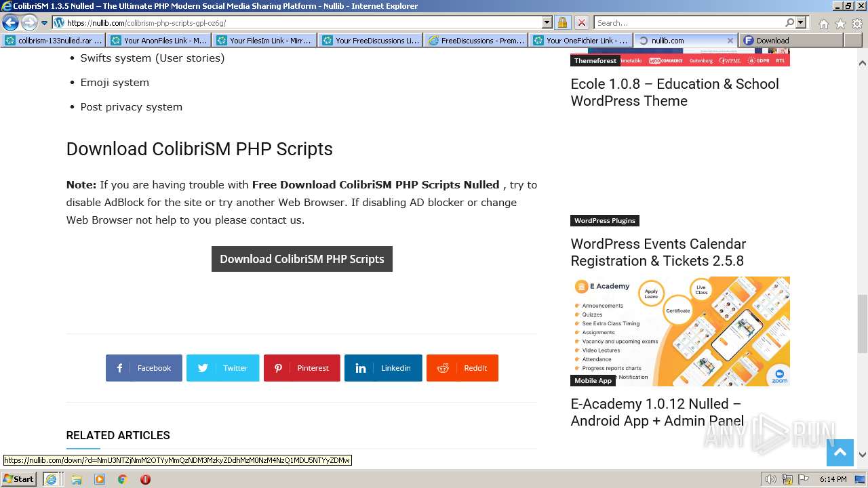This screenshot has height=488, width=868.
Task: Click the Search box in toolbar
Action: tap(689, 22)
